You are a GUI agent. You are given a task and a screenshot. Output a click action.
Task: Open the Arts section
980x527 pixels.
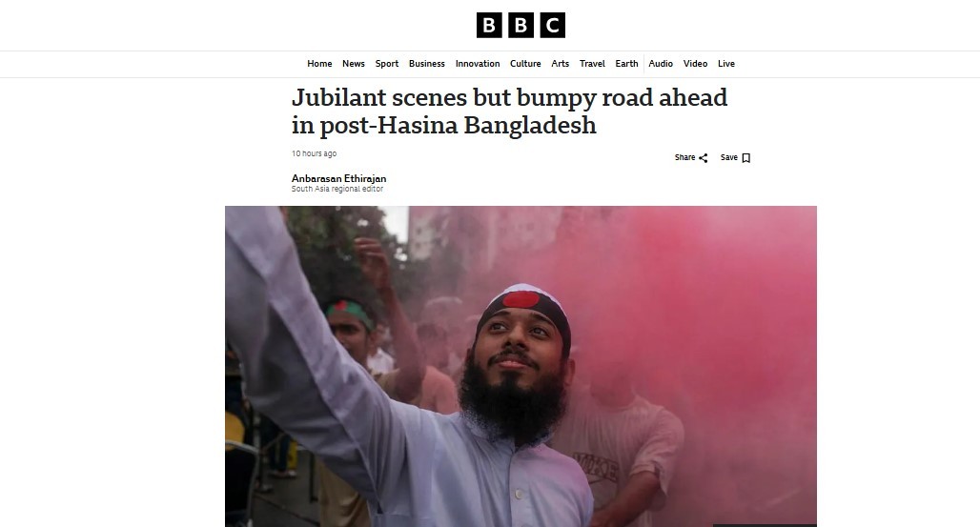click(x=560, y=64)
